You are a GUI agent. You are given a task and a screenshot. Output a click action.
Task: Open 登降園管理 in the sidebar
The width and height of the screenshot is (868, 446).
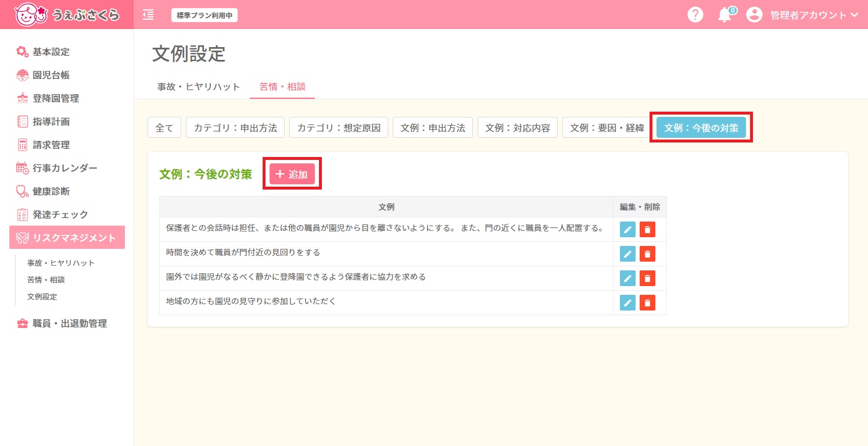click(x=56, y=98)
